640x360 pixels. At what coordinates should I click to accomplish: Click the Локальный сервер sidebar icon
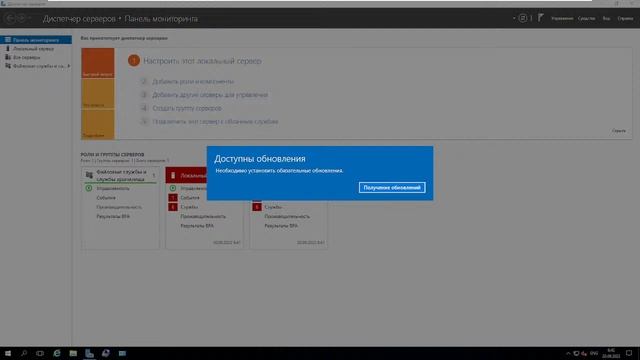[8, 49]
